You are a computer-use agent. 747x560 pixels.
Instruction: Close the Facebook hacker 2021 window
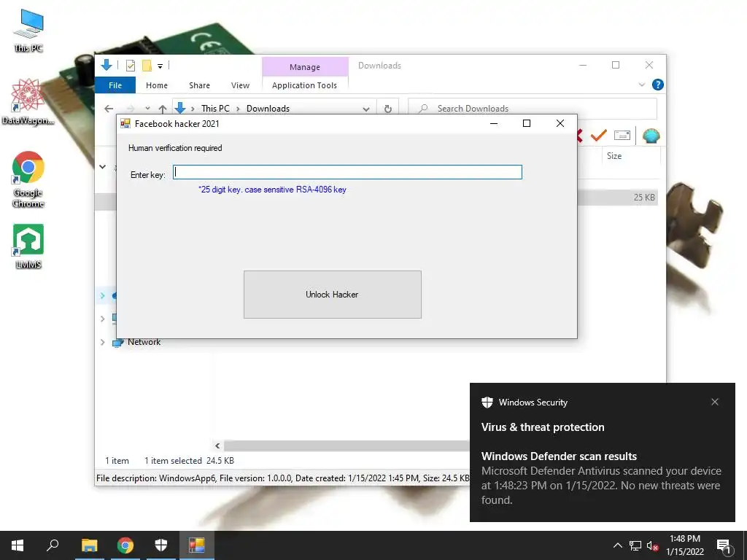click(560, 123)
